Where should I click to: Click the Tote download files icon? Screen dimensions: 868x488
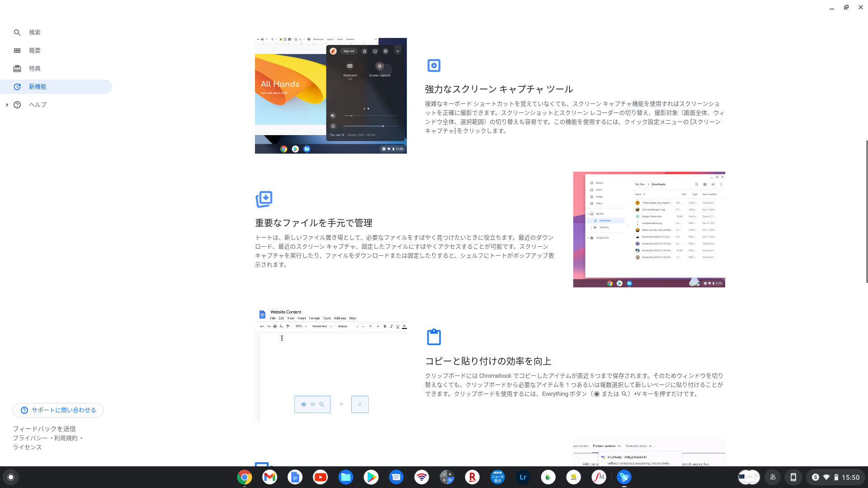click(264, 199)
